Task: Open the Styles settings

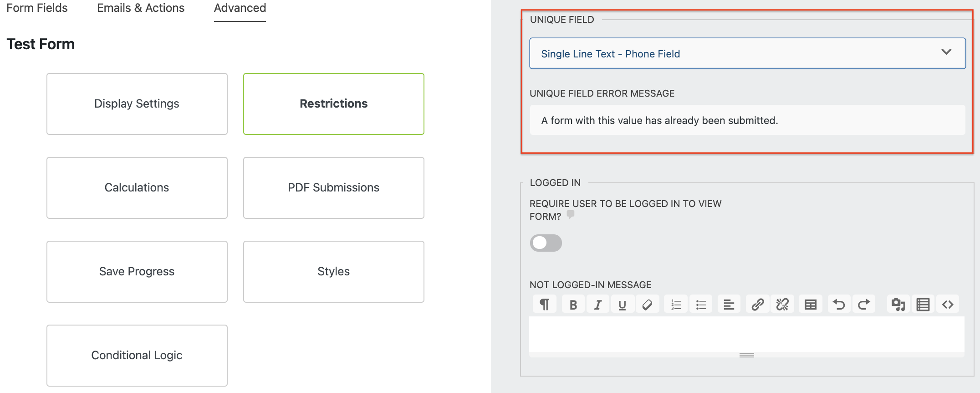Action: (x=334, y=272)
